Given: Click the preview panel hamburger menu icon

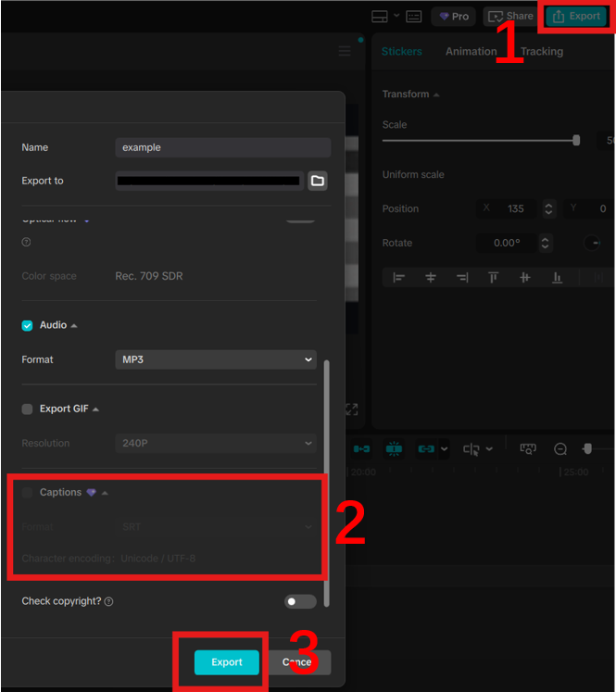Looking at the screenshot, I should 345,51.
